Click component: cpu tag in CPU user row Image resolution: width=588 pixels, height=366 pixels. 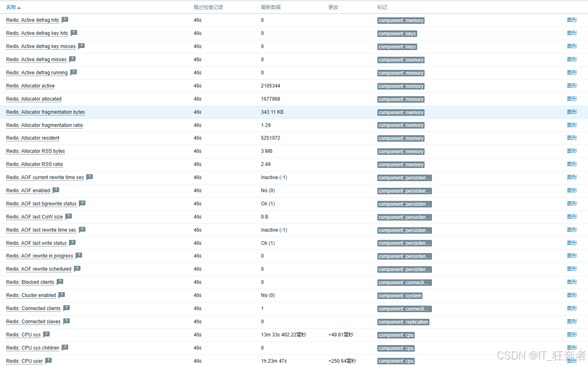pos(396,361)
